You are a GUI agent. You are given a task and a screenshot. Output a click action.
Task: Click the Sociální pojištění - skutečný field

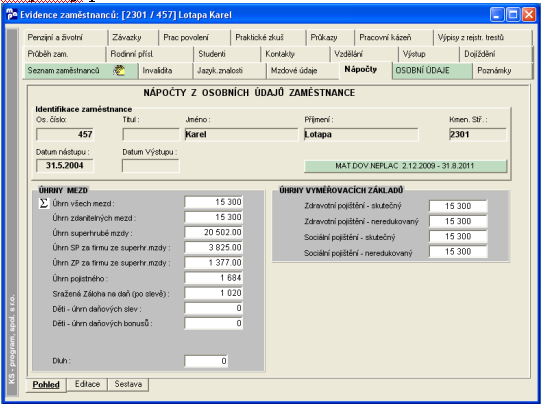click(x=458, y=236)
